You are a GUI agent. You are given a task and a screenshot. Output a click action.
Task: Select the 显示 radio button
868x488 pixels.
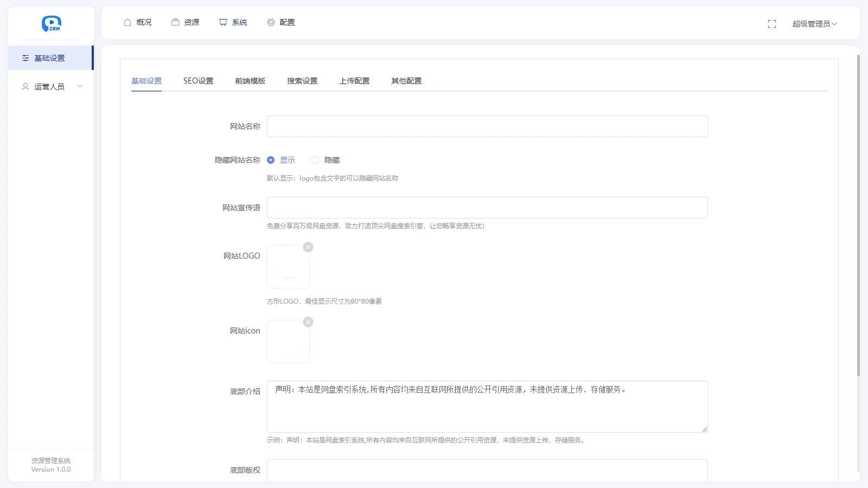[x=271, y=160]
